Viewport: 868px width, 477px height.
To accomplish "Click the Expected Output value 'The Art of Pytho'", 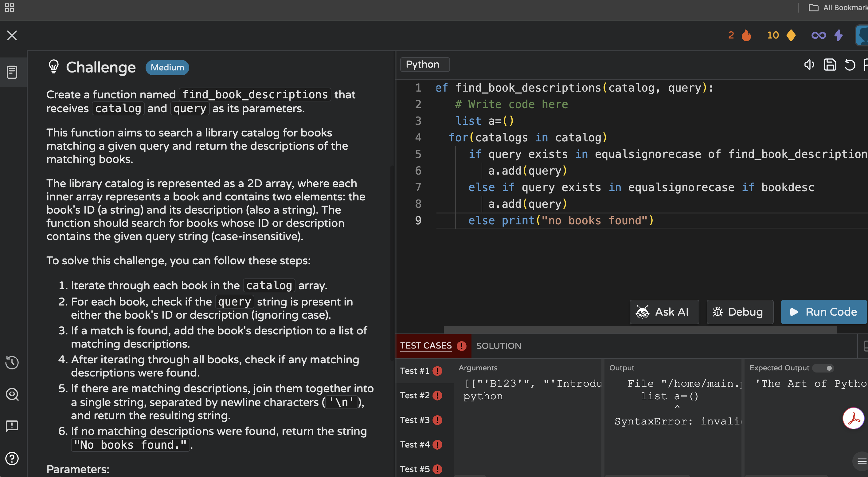I will click(x=811, y=384).
